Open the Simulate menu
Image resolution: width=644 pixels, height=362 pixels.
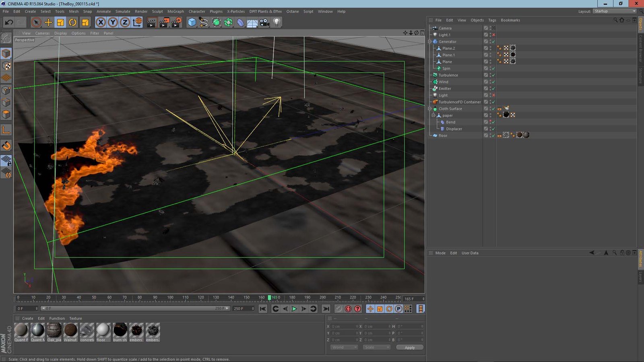point(123,11)
